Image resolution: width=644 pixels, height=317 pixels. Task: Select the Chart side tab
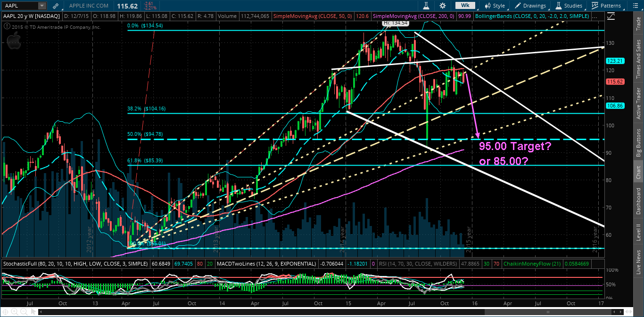pyautogui.click(x=638, y=173)
